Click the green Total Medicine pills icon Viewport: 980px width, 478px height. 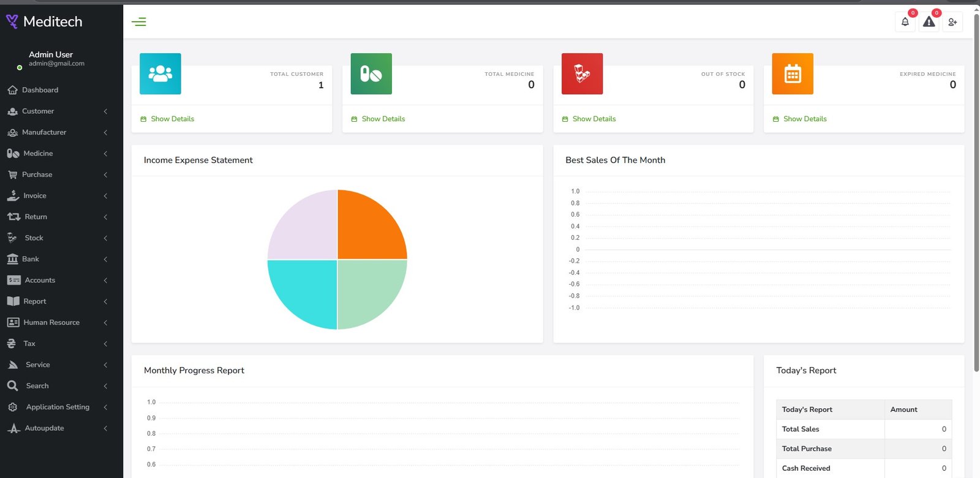371,74
